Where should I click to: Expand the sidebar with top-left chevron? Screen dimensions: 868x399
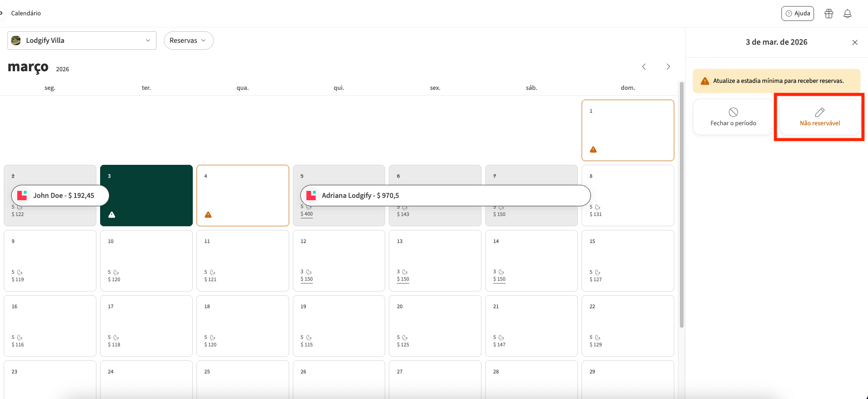click(2, 13)
